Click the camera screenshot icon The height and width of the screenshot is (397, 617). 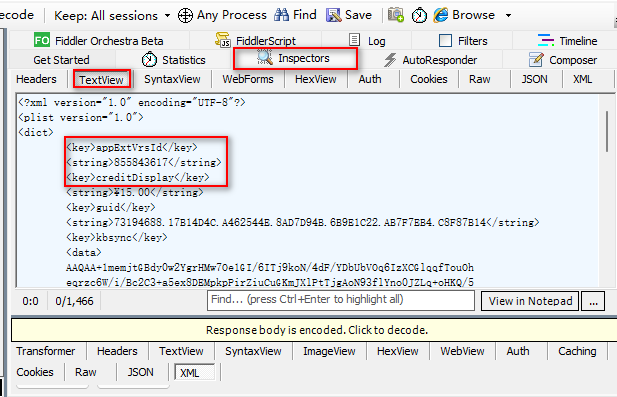tap(395, 15)
